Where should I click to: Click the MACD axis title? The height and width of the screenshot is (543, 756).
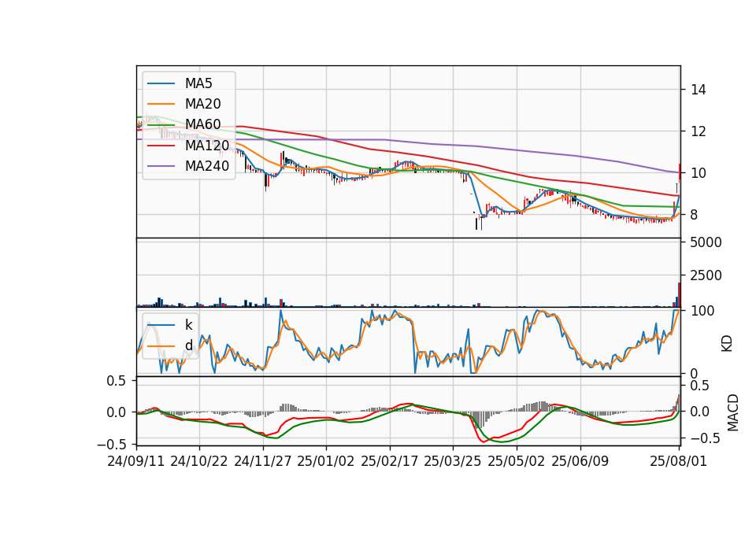point(733,412)
